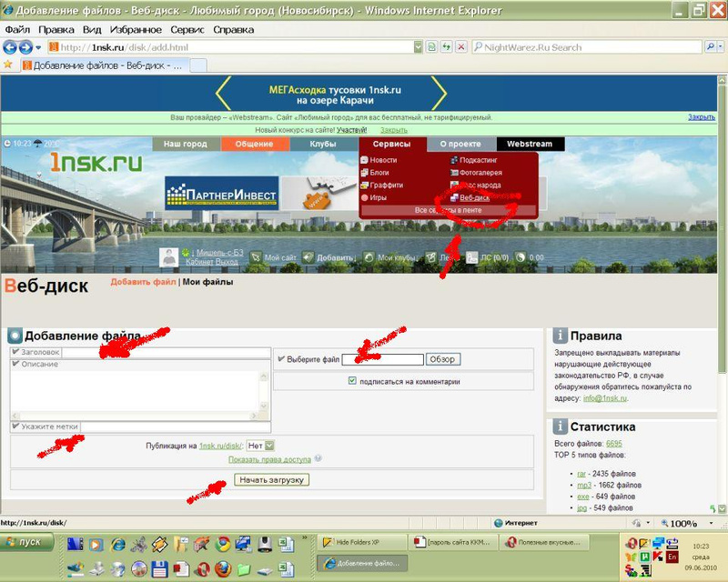Click in the Укажите метки tags field

click(x=175, y=426)
